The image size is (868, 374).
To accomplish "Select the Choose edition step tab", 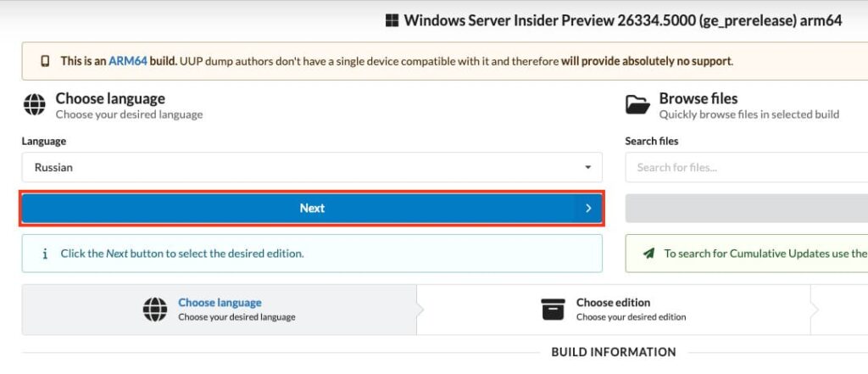I will pyautogui.click(x=614, y=310).
